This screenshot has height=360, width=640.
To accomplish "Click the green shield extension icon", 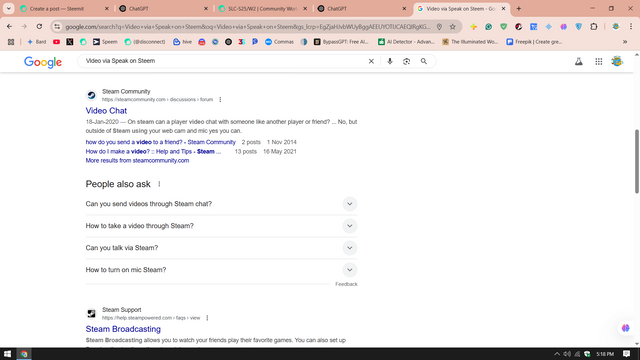I will pos(504,27).
